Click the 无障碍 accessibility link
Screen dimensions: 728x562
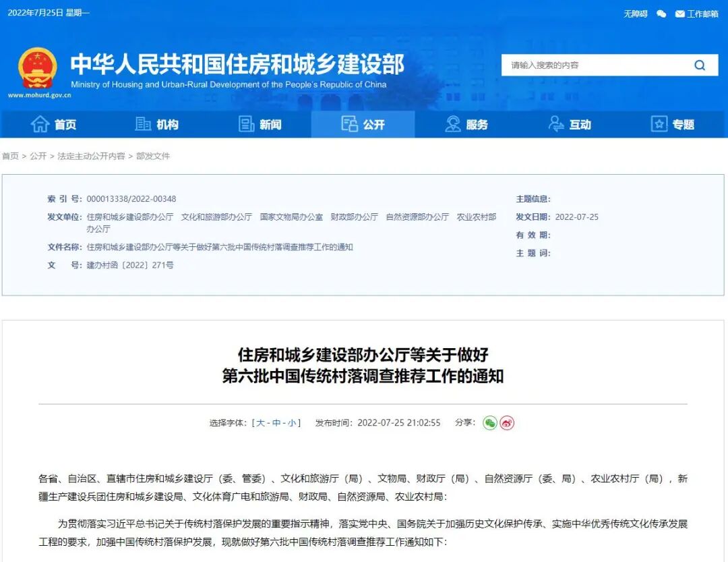click(635, 14)
